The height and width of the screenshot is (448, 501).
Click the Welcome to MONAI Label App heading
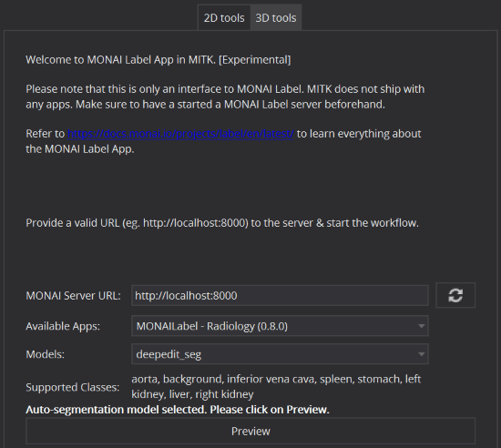click(x=158, y=60)
